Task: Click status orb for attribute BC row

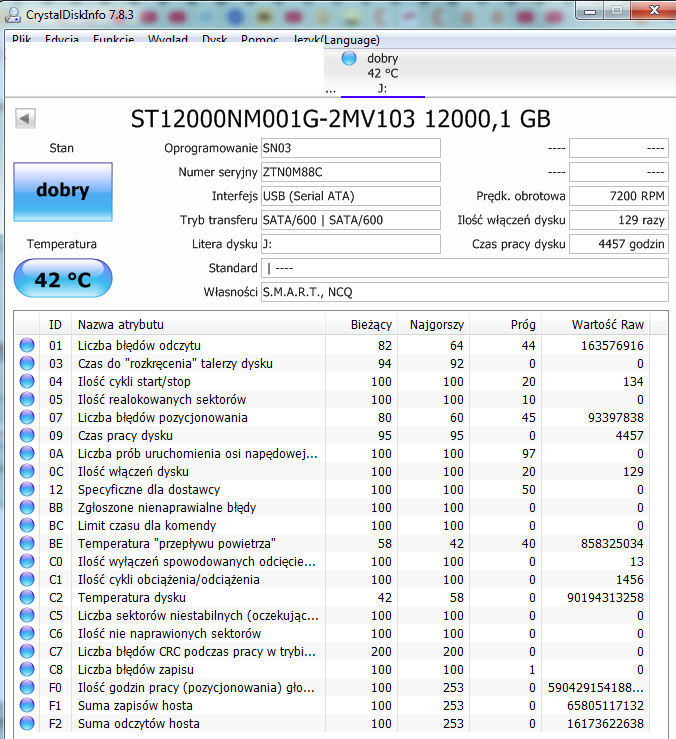Action: point(27,526)
